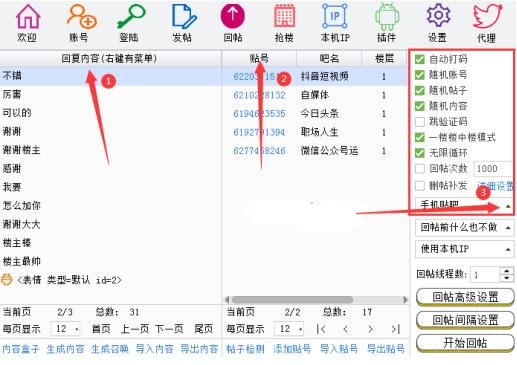The image size is (517, 365).
Task: Enable 回帖次数 checkbox
Action: tap(420, 169)
